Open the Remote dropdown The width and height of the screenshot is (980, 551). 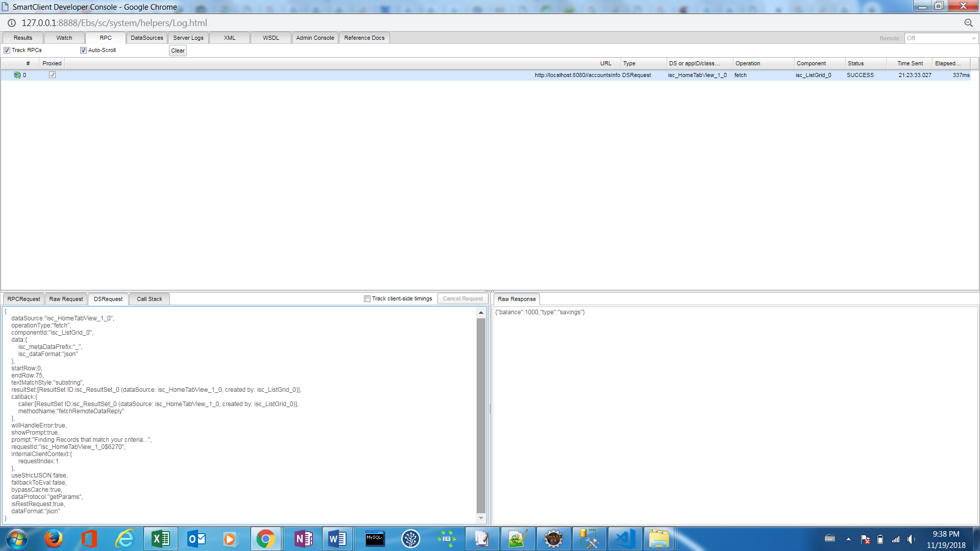click(x=941, y=38)
